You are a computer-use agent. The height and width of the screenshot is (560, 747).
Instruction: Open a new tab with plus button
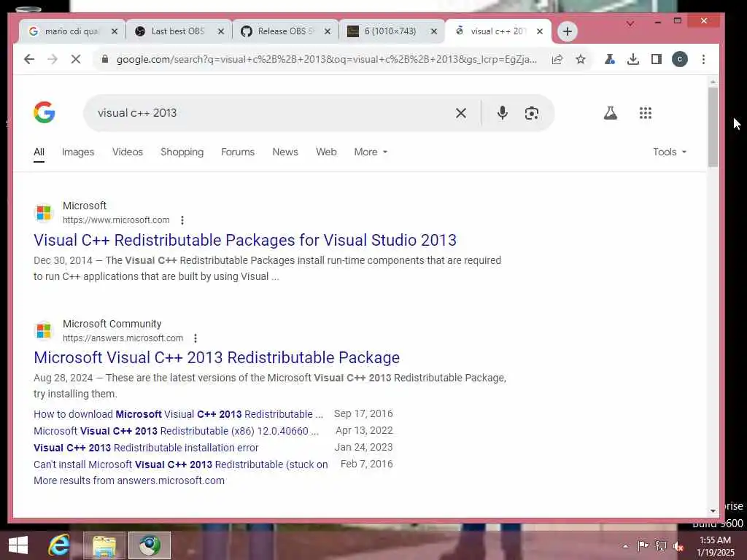tap(567, 31)
